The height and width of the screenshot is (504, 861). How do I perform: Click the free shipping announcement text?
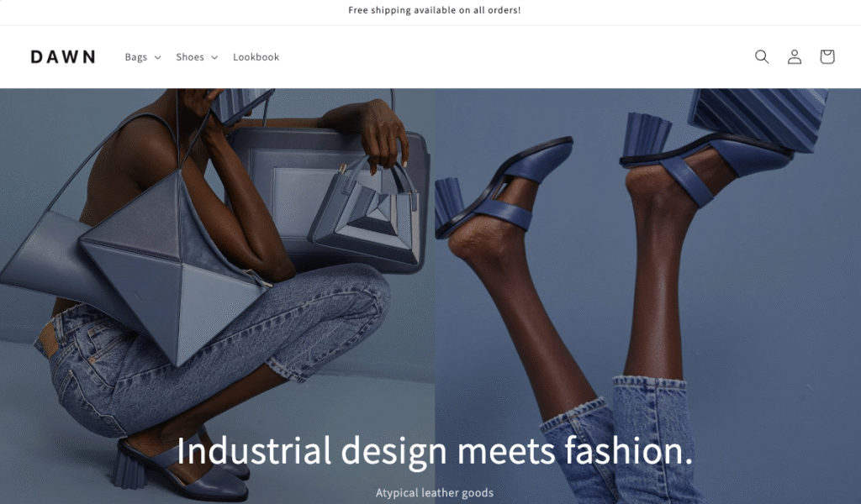pyautogui.click(x=435, y=10)
